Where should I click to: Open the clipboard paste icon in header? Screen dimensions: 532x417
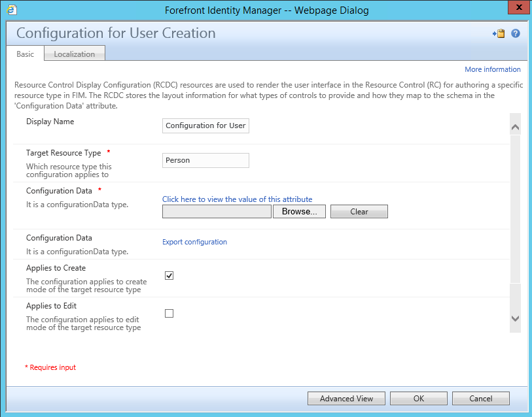pyautogui.click(x=499, y=33)
